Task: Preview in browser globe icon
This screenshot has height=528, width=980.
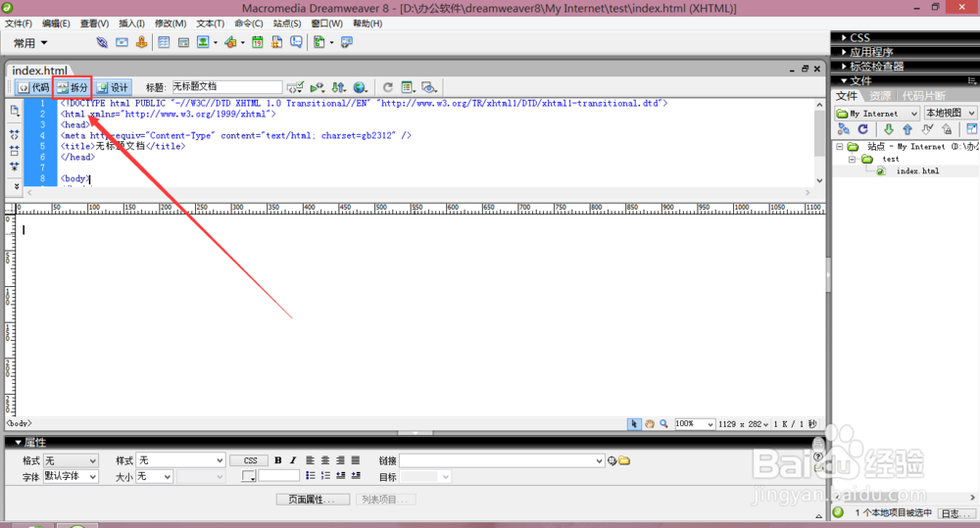Action: click(360, 87)
